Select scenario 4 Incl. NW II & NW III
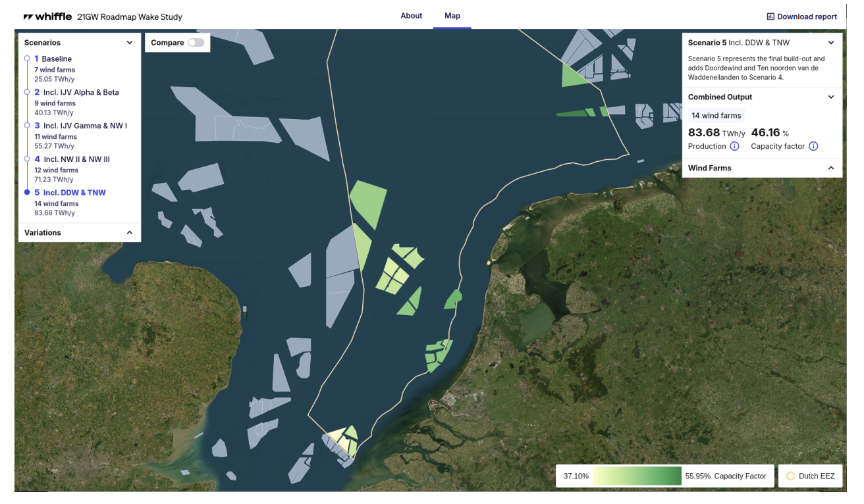Screen dimensions: 864x504 76,159
